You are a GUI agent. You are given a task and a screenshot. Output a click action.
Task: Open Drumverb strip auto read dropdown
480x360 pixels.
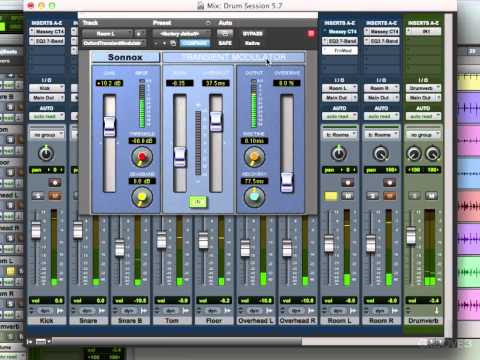[423, 116]
